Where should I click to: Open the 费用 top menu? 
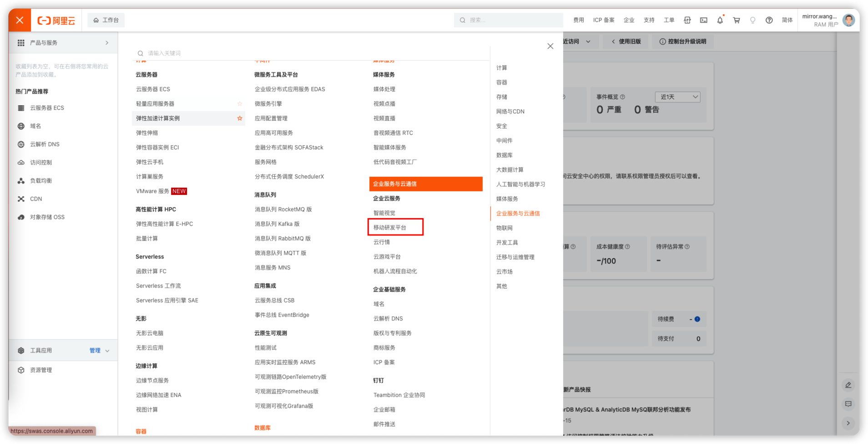579,20
